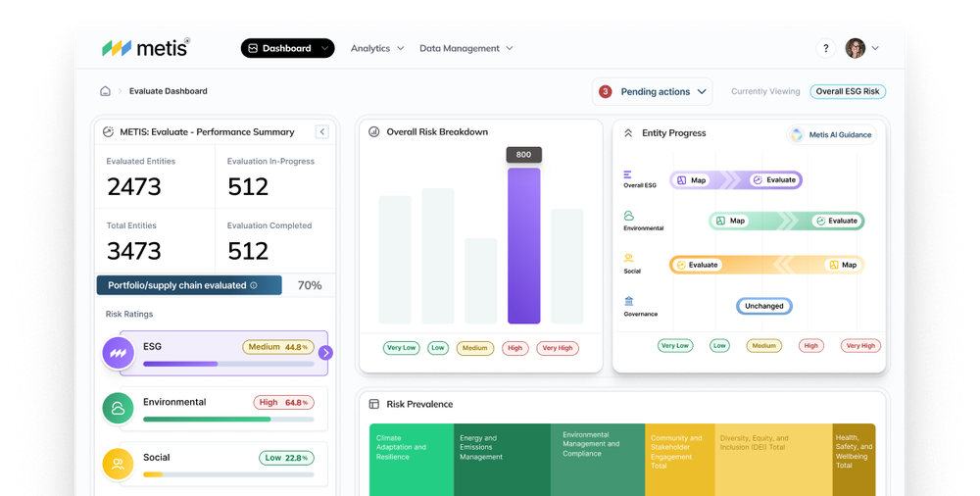Image resolution: width=980 pixels, height=496 pixels.
Task: Click the Governance building icon
Action: [x=629, y=301]
